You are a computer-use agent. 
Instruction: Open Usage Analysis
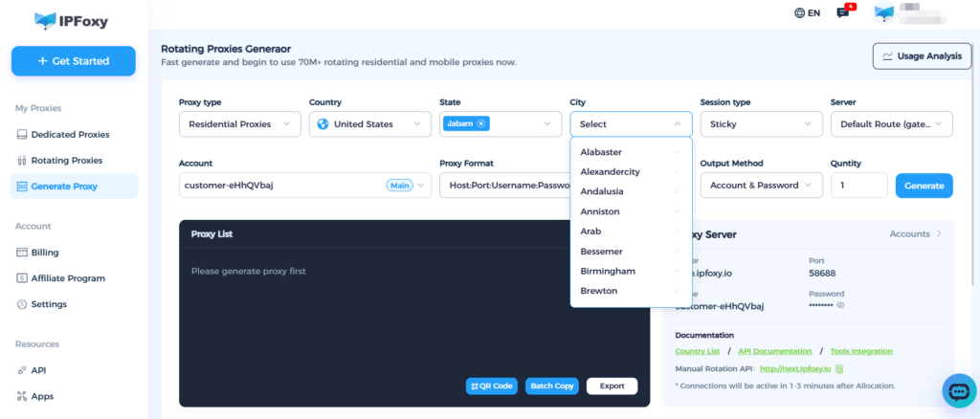922,56
